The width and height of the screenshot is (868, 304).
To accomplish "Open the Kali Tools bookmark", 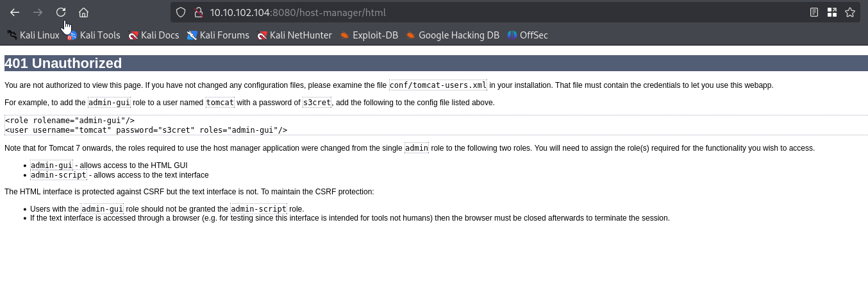I will [x=94, y=35].
